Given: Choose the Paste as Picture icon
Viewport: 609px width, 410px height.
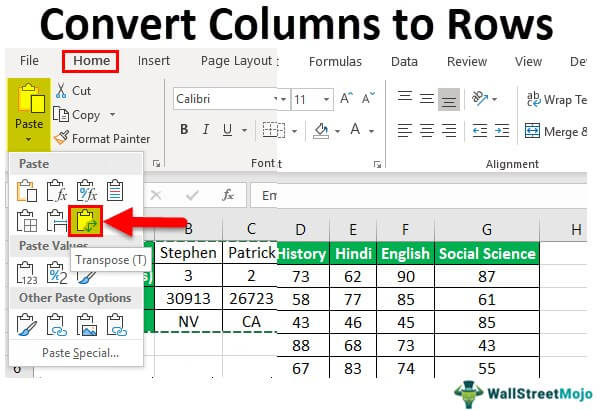Looking at the screenshot, I should (88, 324).
